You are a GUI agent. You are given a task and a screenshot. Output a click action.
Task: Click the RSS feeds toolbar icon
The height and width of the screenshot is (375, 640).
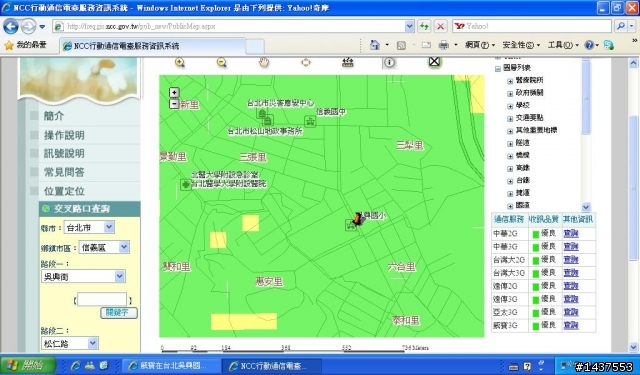point(401,45)
